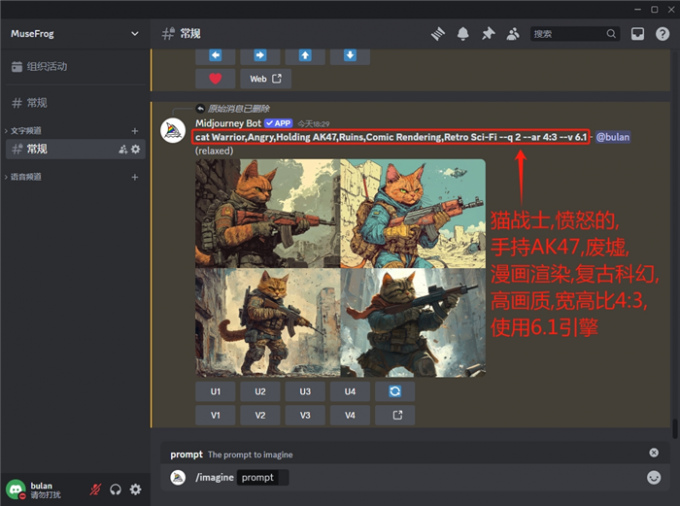Show pinned messages pin icon
This screenshot has height=506, width=680.
click(488, 34)
